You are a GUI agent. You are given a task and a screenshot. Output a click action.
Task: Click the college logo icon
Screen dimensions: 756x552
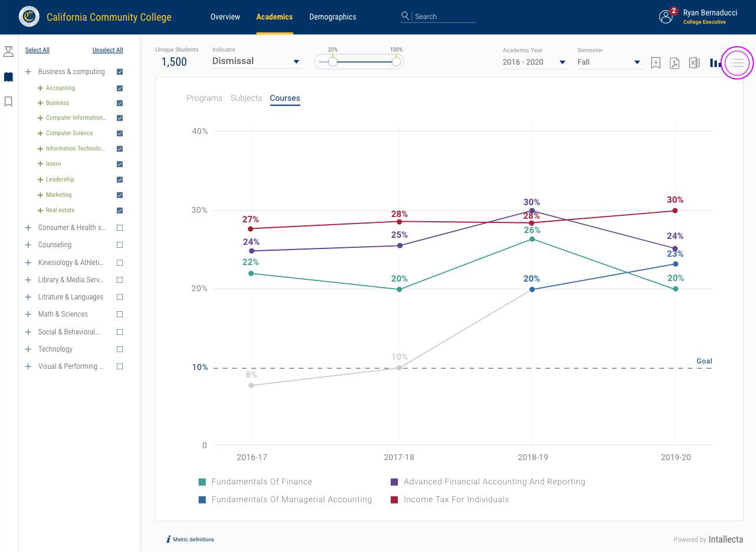tap(29, 17)
